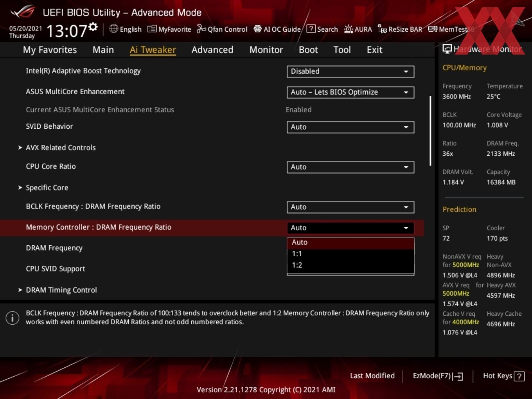Open My Favorites tab
The width and height of the screenshot is (532, 399).
(50, 50)
